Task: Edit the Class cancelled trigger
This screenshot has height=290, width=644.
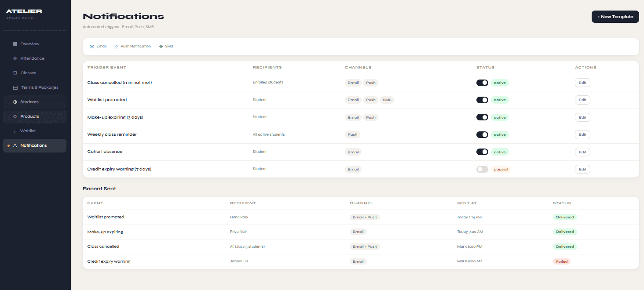Action: (x=582, y=83)
